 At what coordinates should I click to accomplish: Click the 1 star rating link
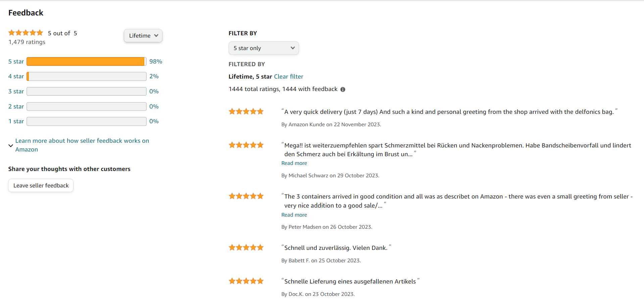(x=16, y=121)
